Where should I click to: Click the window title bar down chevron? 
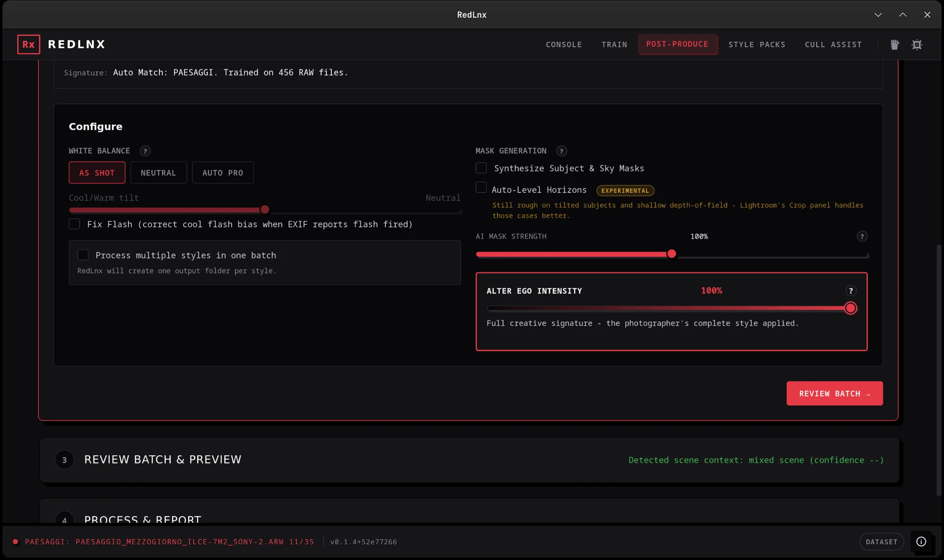click(878, 15)
